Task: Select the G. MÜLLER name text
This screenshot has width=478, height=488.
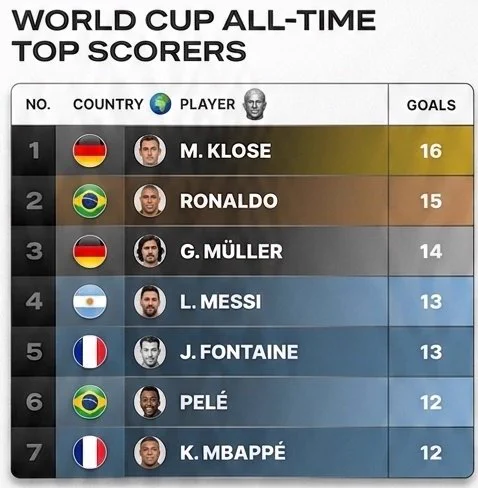Action: (x=231, y=251)
